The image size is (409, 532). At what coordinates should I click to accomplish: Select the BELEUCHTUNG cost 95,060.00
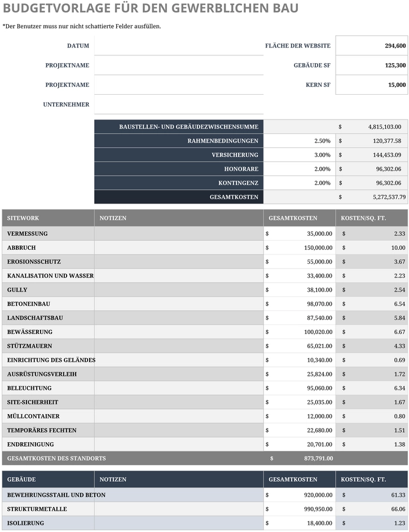[x=300, y=388]
